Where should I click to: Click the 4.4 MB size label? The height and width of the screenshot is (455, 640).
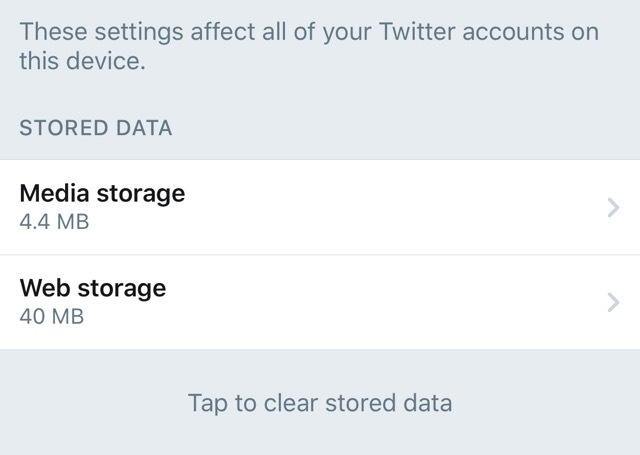[x=54, y=223]
